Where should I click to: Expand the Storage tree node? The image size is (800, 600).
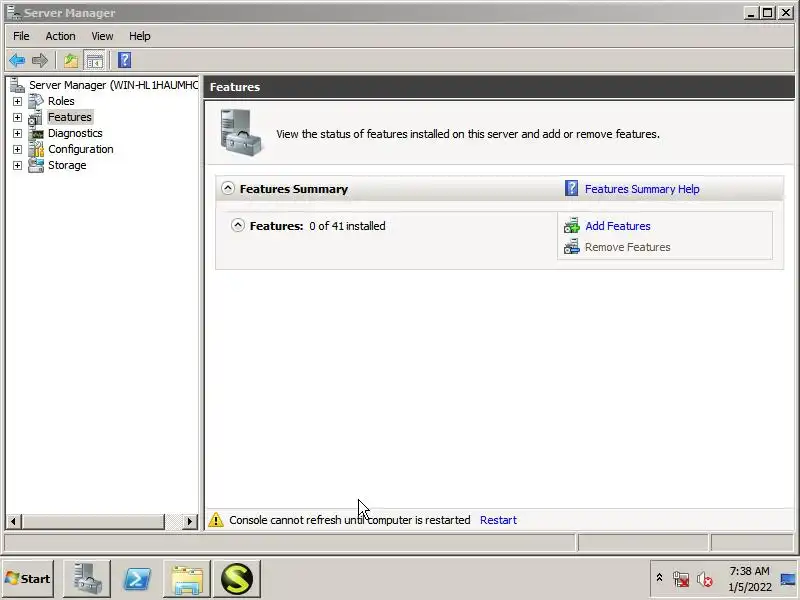(x=17, y=165)
